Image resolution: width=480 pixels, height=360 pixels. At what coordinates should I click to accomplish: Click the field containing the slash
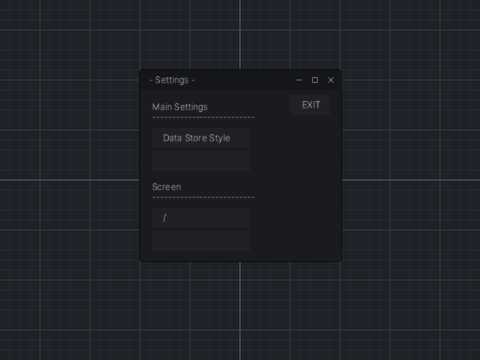click(201, 218)
